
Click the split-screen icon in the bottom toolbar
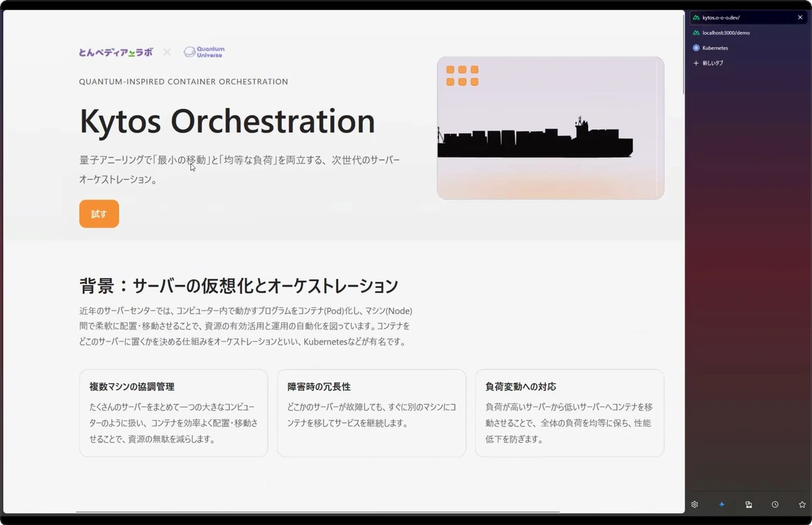click(x=748, y=504)
